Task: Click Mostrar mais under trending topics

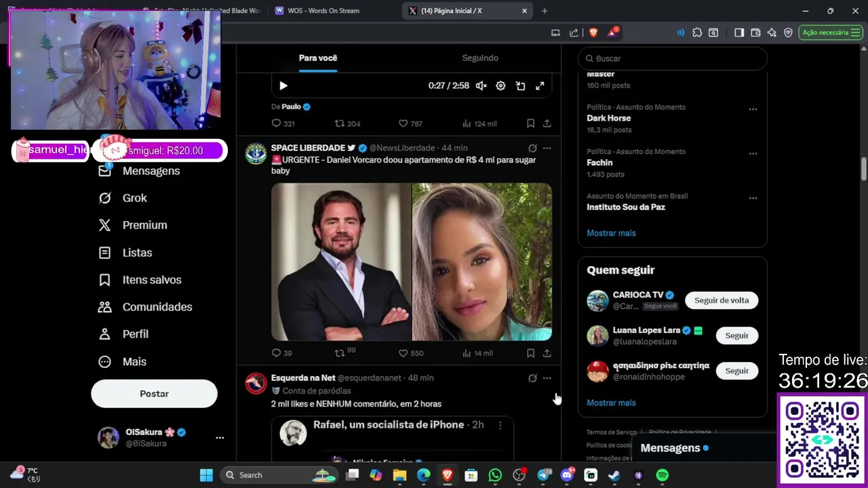Action: 611,233
